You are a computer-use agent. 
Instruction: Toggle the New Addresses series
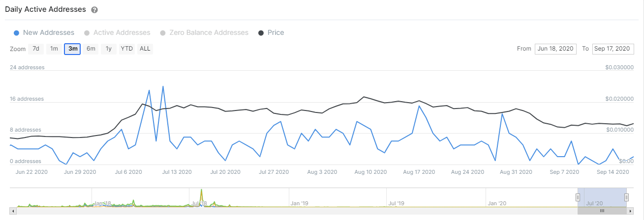point(44,33)
